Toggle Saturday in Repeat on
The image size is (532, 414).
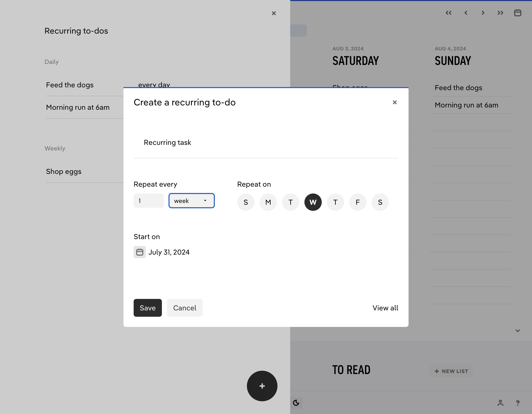click(x=380, y=202)
